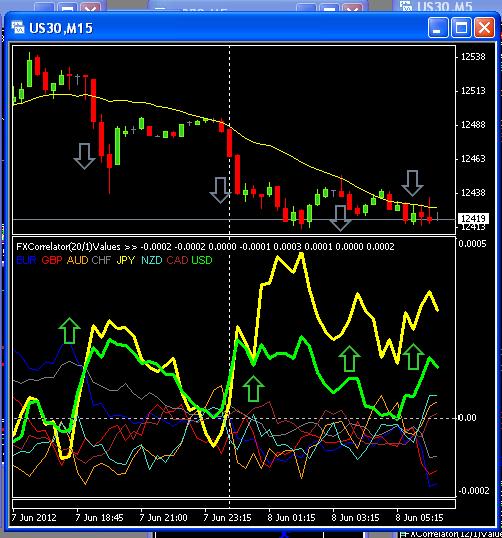Image resolution: width=502 pixels, height=538 pixels.
Task: Click the CAD legend label
Action: [177, 260]
